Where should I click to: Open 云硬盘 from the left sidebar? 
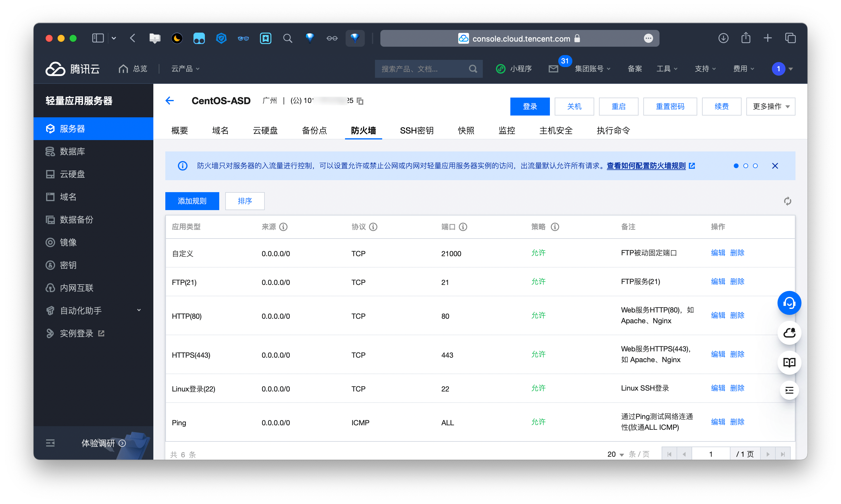[x=71, y=174]
